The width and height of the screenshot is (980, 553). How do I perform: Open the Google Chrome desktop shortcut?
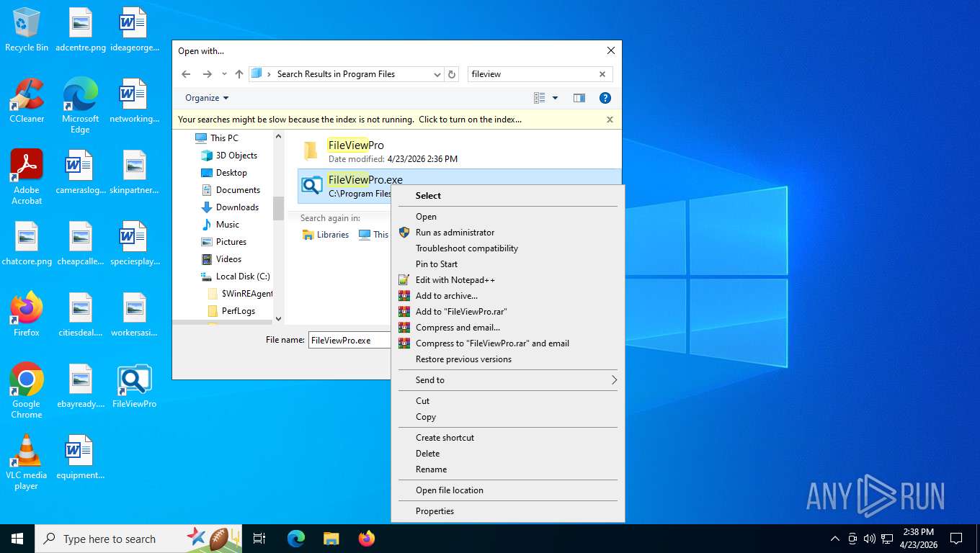(x=27, y=391)
